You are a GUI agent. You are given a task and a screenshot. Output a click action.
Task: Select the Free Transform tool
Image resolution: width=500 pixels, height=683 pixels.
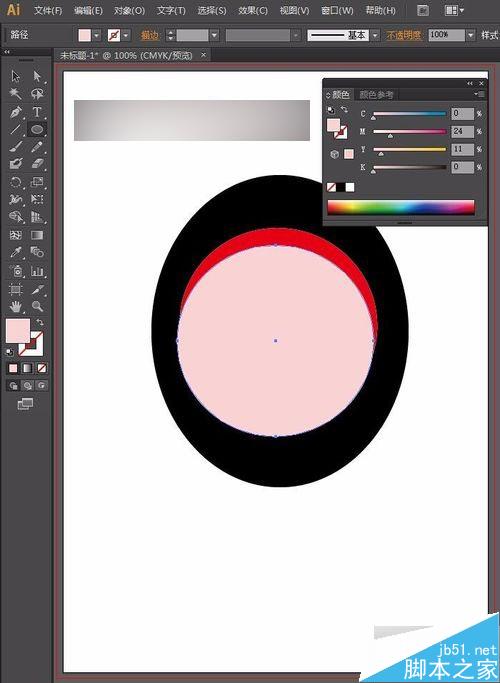(x=37, y=199)
